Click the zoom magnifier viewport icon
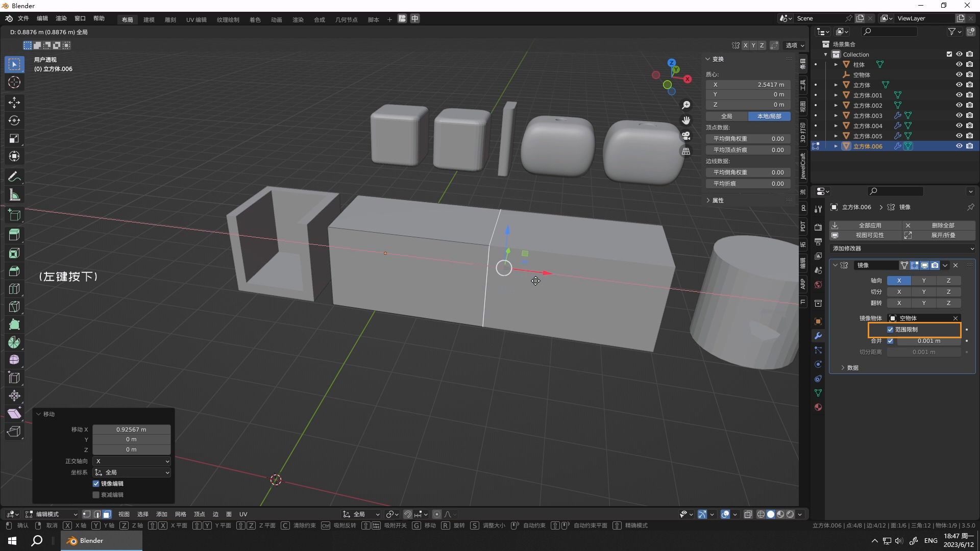980x551 pixels. [686, 105]
